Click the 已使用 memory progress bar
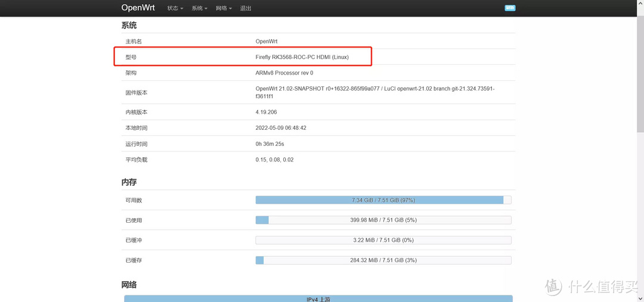644x302 pixels. coord(383,220)
